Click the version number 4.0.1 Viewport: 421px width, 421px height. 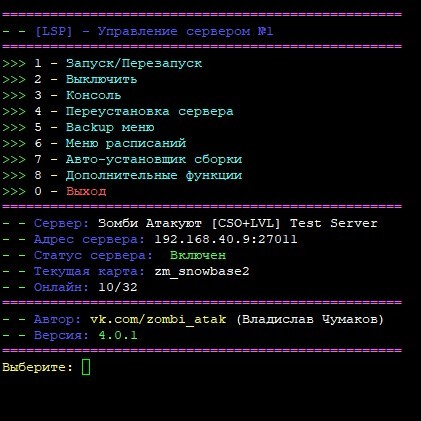click(118, 335)
